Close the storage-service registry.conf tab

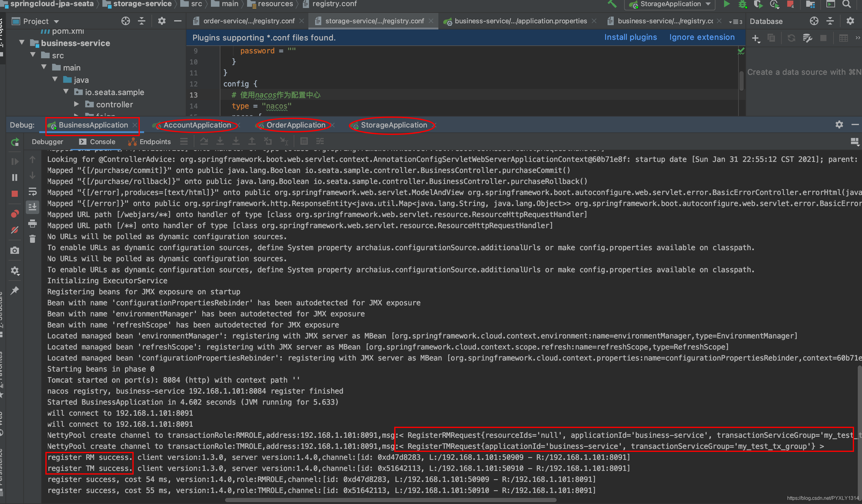[431, 21]
